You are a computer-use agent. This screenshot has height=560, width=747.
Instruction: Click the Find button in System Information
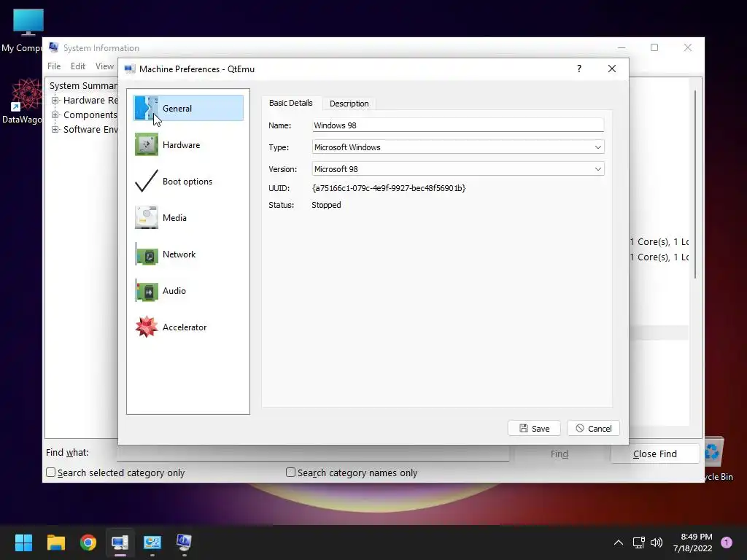[x=560, y=454]
